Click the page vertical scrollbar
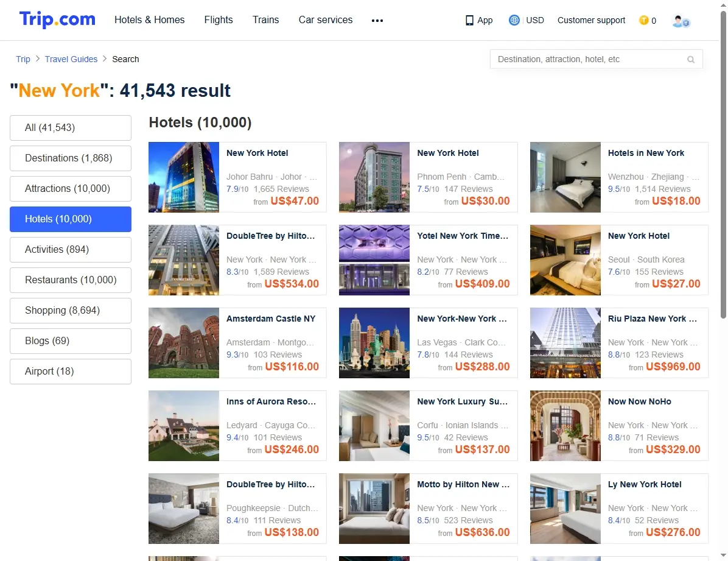 coord(723,164)
